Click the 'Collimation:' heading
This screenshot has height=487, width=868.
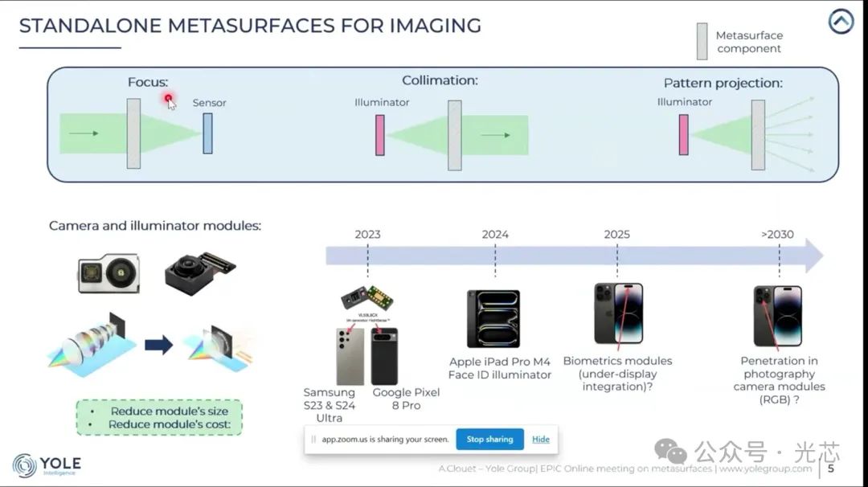(440, 80)
